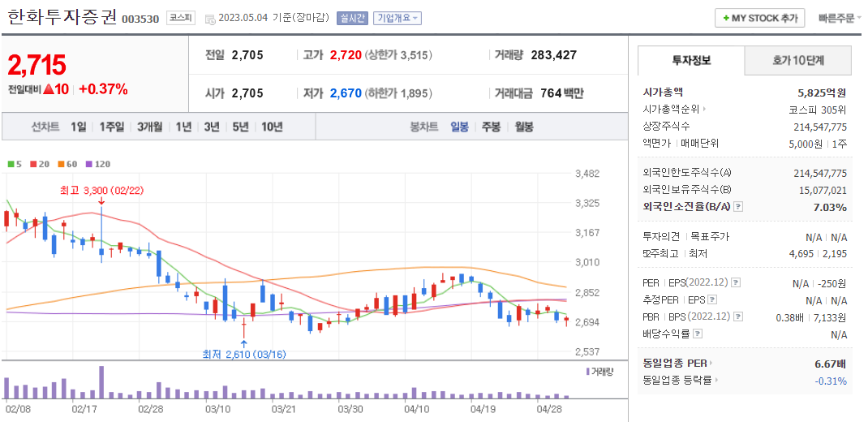Image resolution: width=868 pixels, height=422 pixels.
Task: Click the 한화투자증권 stock name heading
Action: coord(62,16)
